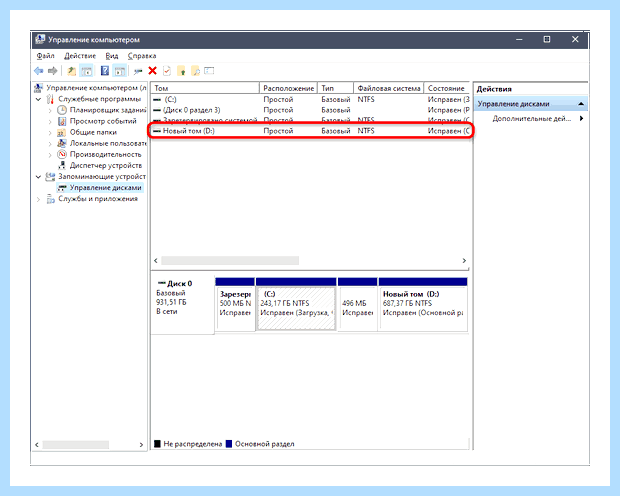Sort by Файловая система column header
Screen dimensions: 620x496
(389, 88)
